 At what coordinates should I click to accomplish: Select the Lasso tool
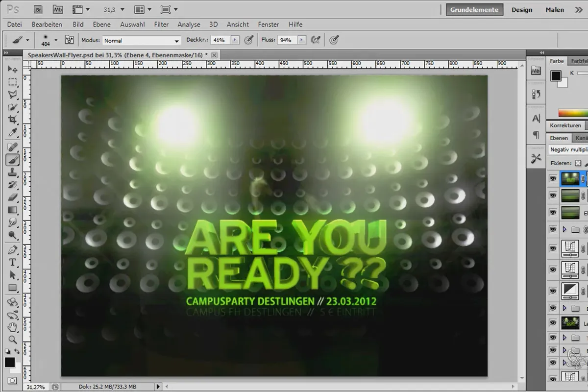pos(13,95)
